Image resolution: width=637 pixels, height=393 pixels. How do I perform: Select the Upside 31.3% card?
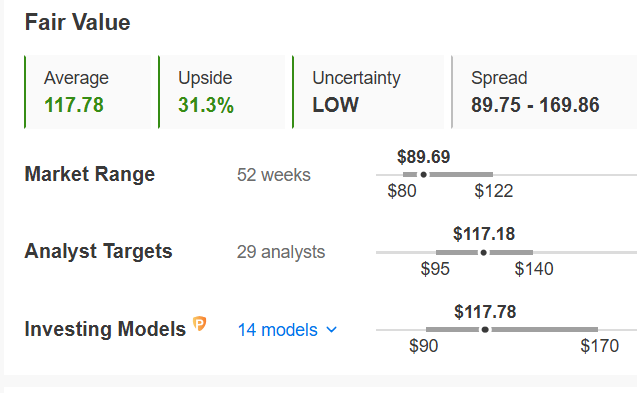coord(222,92)
